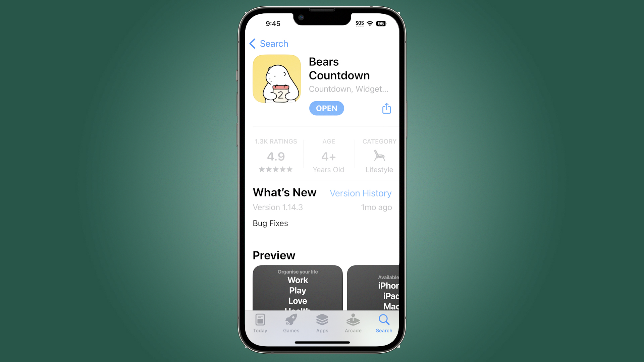Select the Arcade tab in App Store

tap(353, 323)
